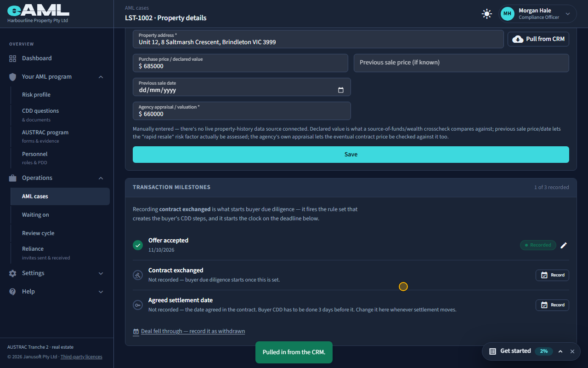
Task: Edit the Agency appraisal / valuation field
Action: pyautogui.click(x=242, y=111)
